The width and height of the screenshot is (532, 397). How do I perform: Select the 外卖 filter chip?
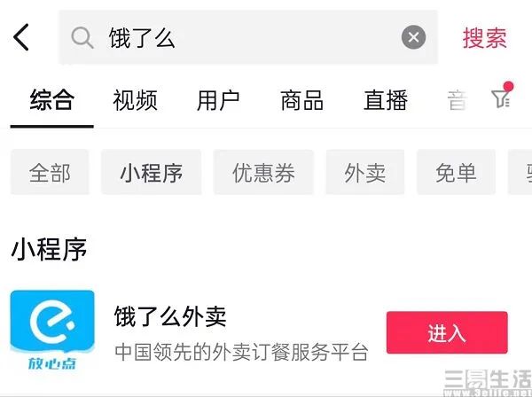point(365,172)
